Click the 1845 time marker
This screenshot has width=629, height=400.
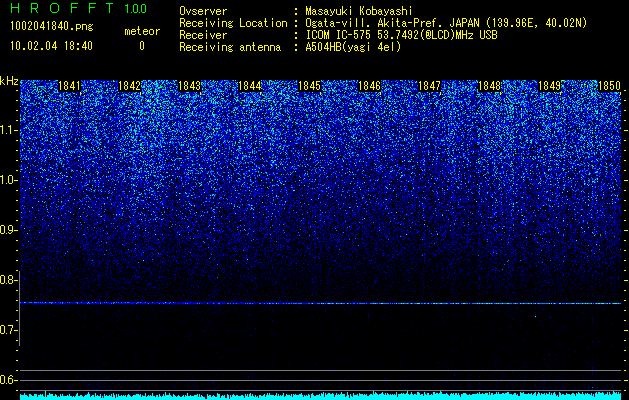(x=309, y=86)
